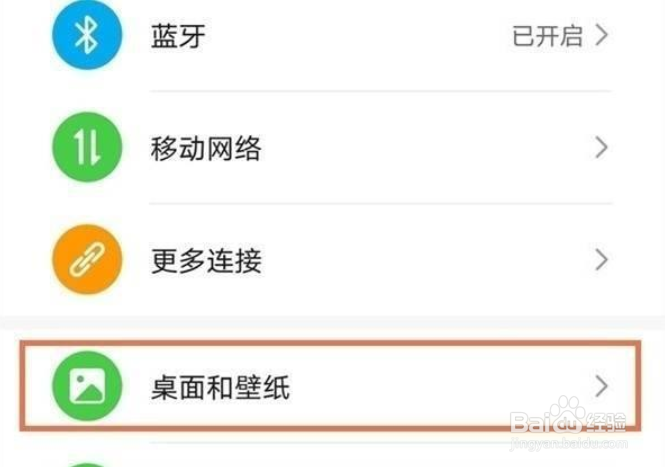The width and height of the screenshot is (665, 467).
Task: Expand 更多连接 using its right chevron
Action: [x=601, y=261]
